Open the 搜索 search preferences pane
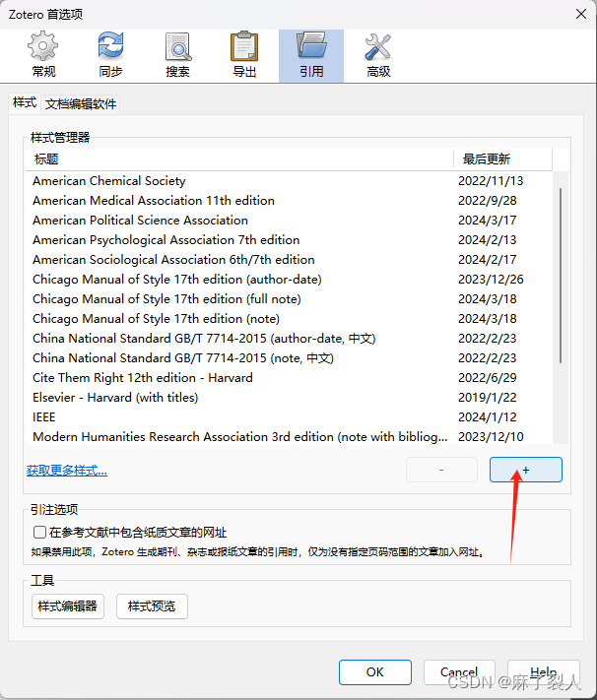The height and width of the screenshot is (700, 597). [177, 56]
